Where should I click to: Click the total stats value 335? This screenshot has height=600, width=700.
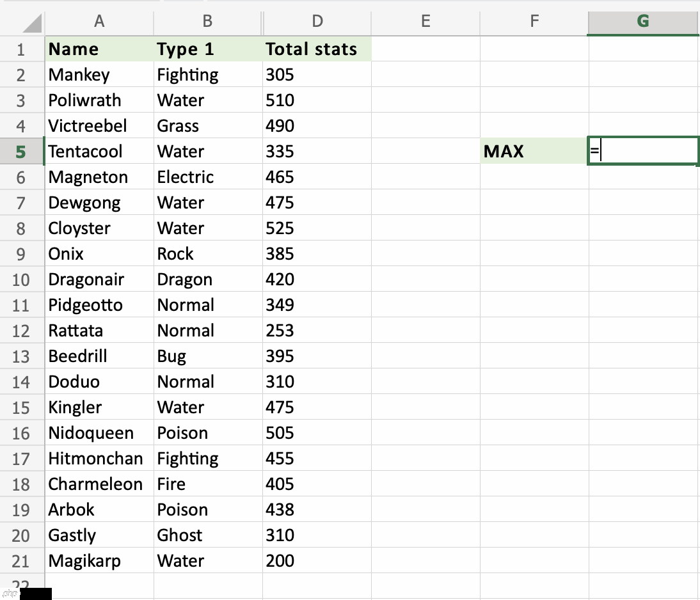317,152
